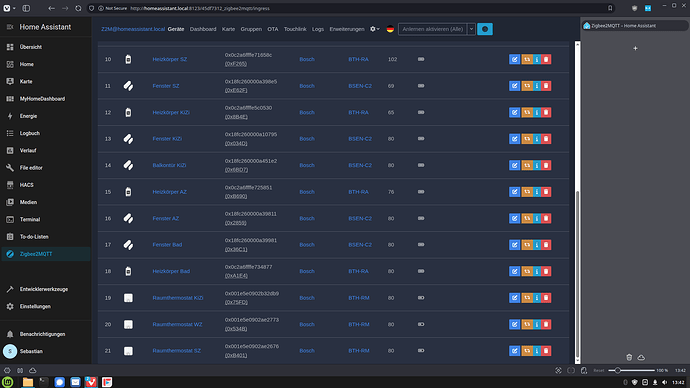
Task: Open Erweiterungen tab
Action: (x=347, y=29)
